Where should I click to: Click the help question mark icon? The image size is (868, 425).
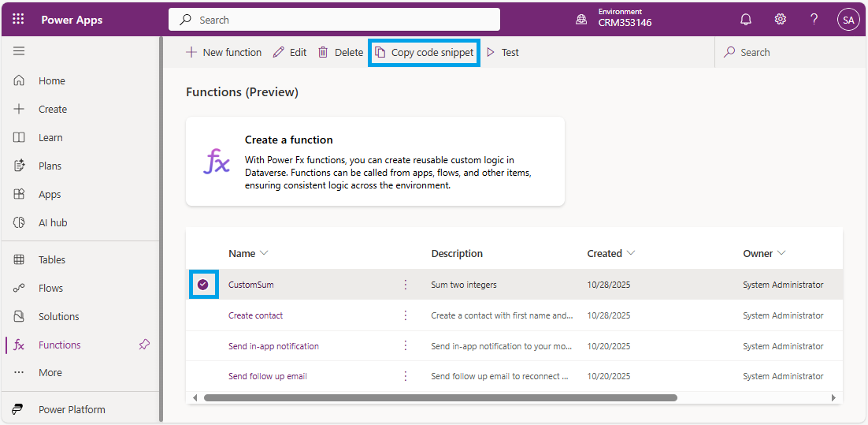pyautogui.click(x=814, y=20)
